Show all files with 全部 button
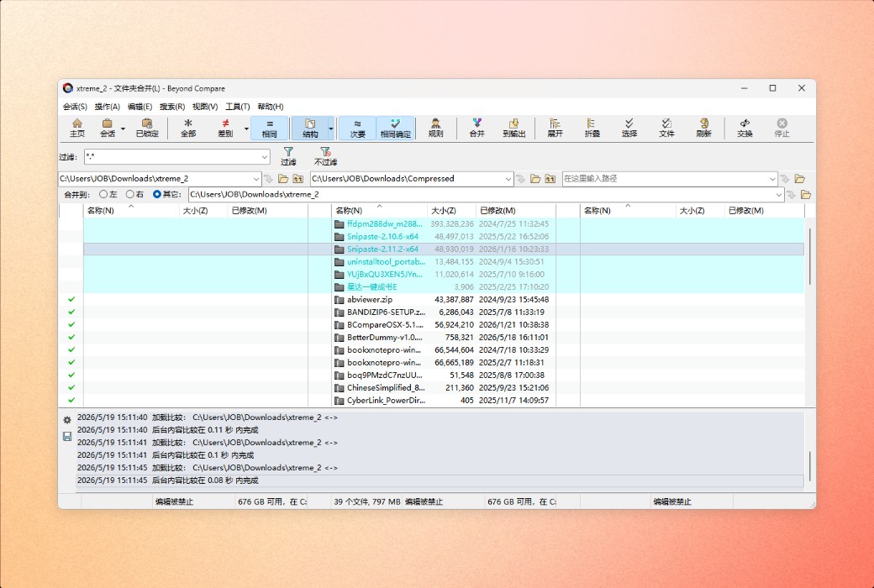This screenshot has width=874, height=588. [188, 128]
